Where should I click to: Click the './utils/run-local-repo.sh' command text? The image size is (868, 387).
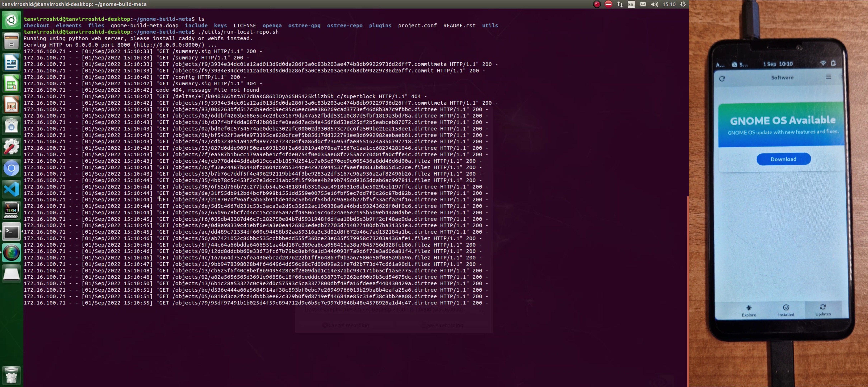click(238, 32)
